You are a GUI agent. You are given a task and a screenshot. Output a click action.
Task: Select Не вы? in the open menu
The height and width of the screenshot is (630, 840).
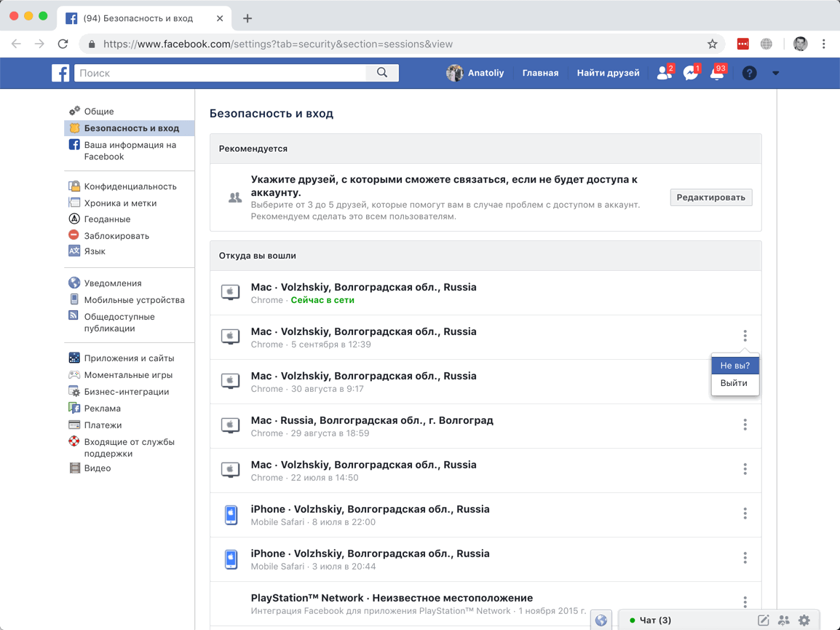pos(734,366)
